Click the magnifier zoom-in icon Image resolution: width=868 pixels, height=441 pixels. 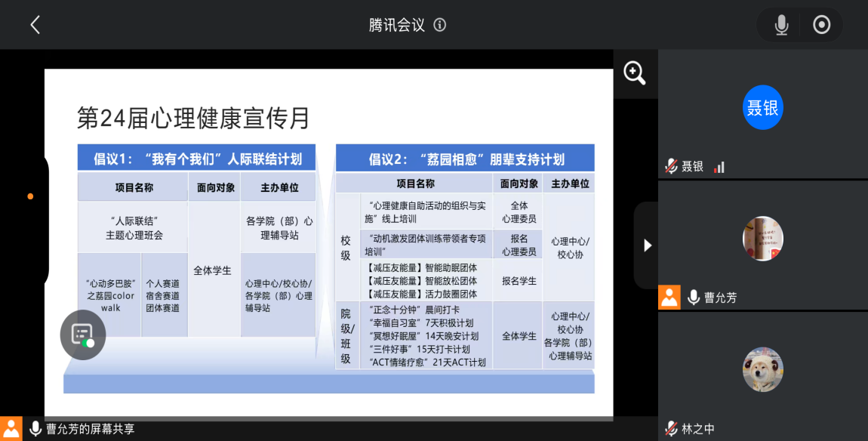pyautogui.click(x=634, y=73)
